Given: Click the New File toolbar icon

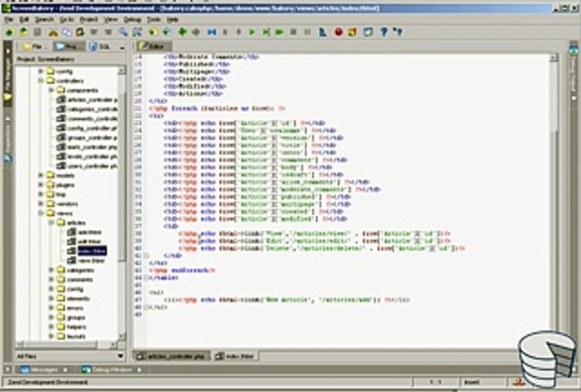Looking at the screenshot, I should pos(10,33).
